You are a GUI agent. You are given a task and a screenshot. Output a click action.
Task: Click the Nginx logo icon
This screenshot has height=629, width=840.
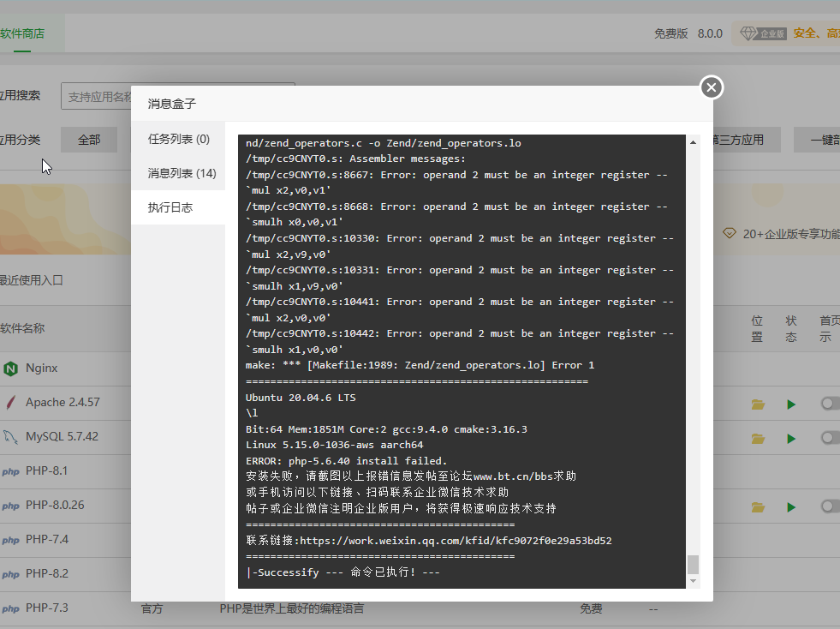pyautogui.click(x=10, y=369)
